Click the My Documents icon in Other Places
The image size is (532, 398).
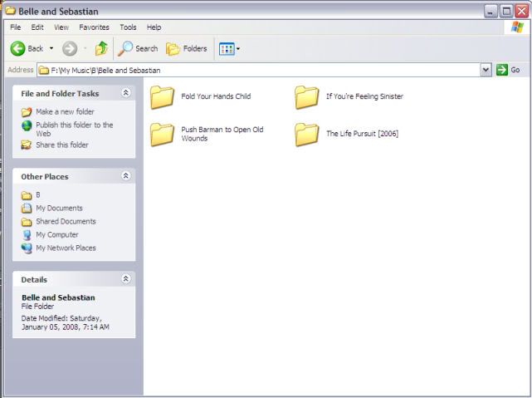pyautogui.click(x=27, y=209)
